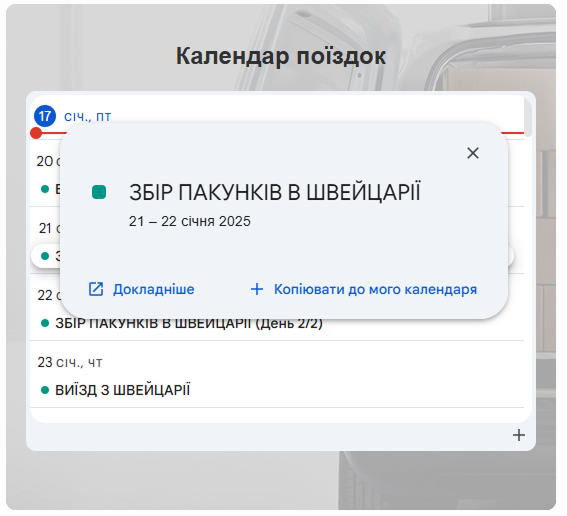Click the date text 21 – 22 січня 2025
The image size is (567, 516).
point(189,221)
